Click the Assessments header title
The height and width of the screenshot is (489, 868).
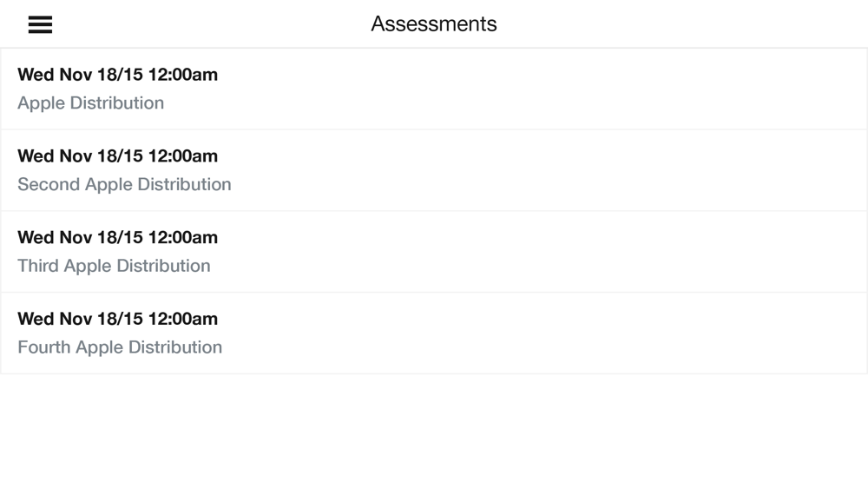[434, 23]
